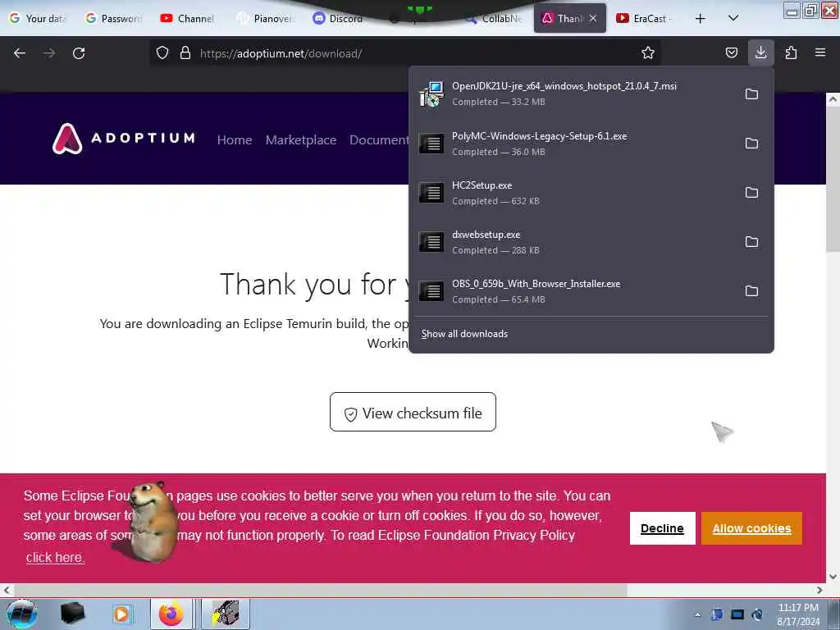Switch to the Password tab
The width and height of the screenshot is (840, 630).
click(115, 18)
